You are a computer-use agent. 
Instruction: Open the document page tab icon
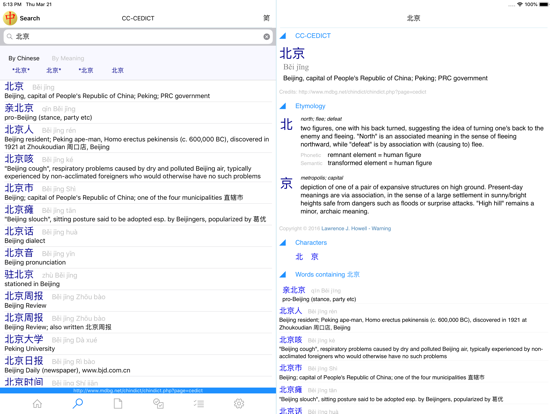click(x=118, y=403)
